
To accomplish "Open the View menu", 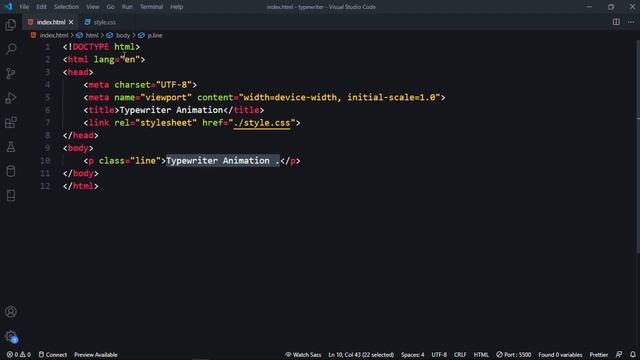I will pos(93,7).
